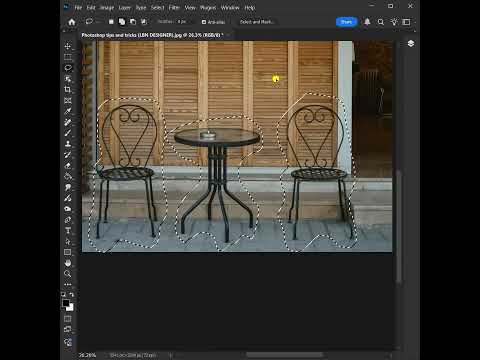Viewport: 480px width, 360px height.
Task: Open the Plugins menu
Action: (x=208, y=7)
